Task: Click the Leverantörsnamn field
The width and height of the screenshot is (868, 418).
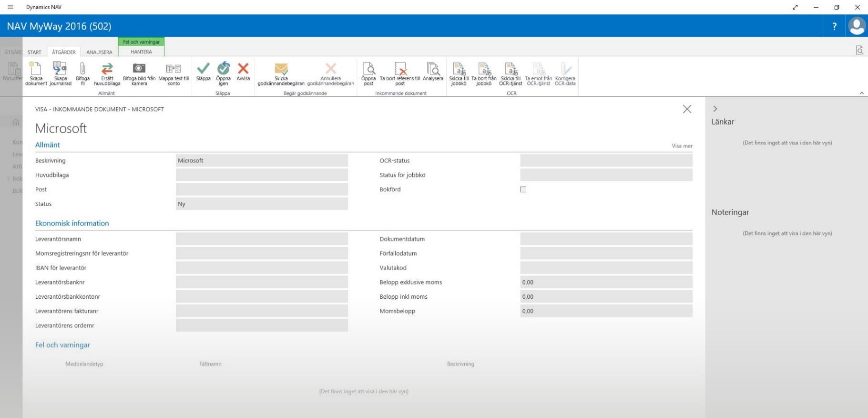Action: [262, 239]
